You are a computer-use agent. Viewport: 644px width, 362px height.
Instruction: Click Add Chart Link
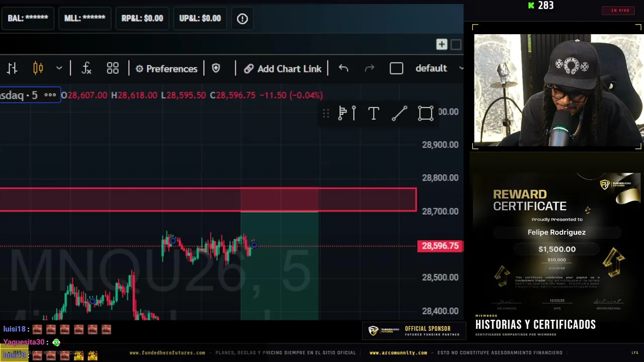pos(283,69)
